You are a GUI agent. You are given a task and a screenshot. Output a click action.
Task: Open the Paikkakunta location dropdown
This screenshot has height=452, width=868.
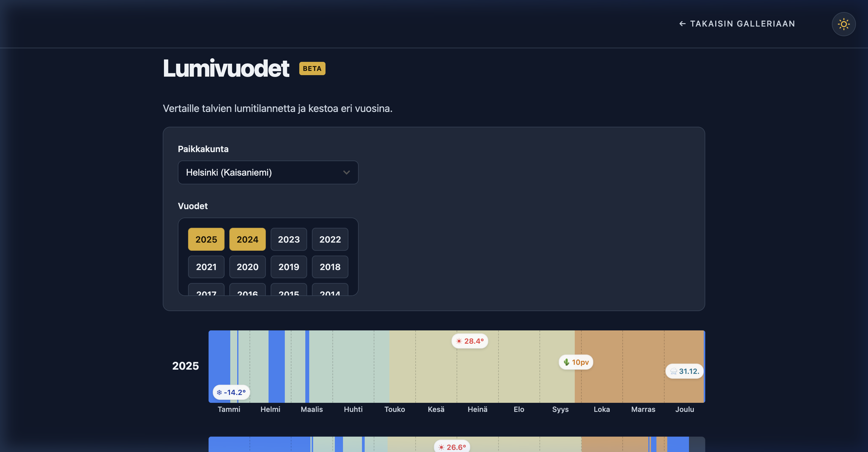click(x=268, y=172)
